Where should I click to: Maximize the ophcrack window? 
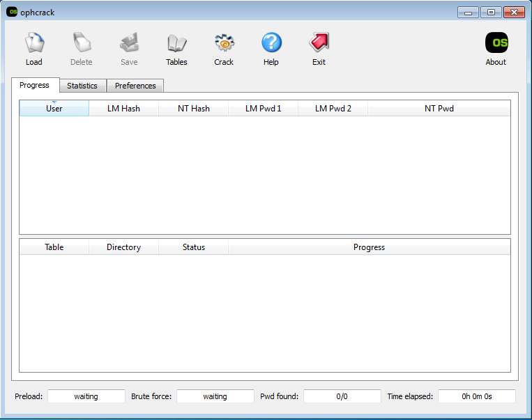(x=491, y=13)
